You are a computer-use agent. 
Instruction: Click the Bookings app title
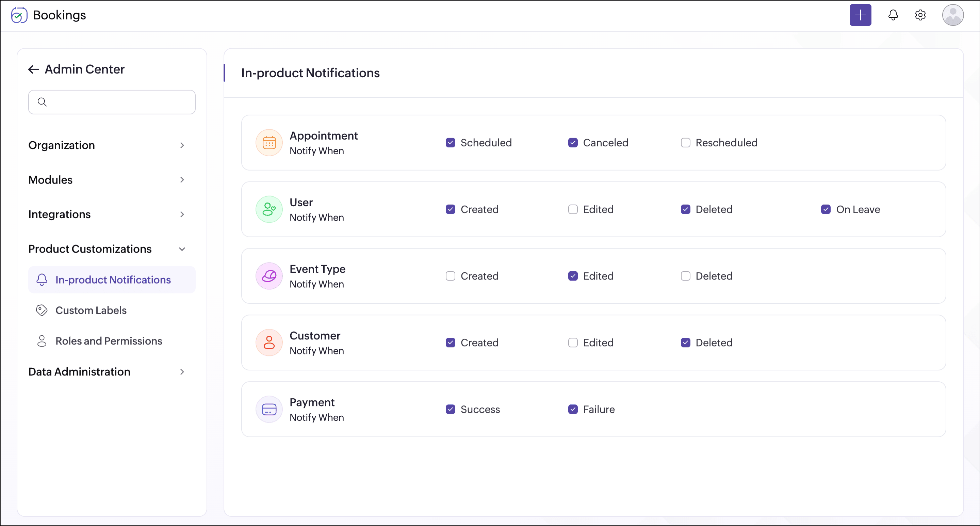(x=59, y=15)
